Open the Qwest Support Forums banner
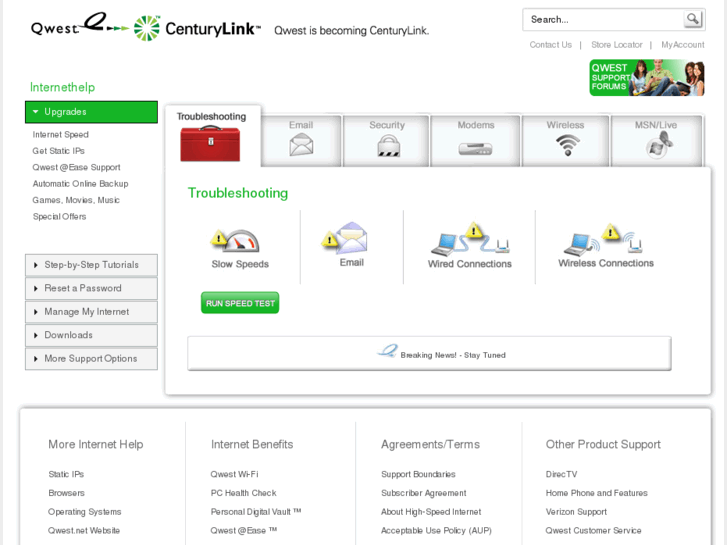Image resolution: width=727 pixels, height=545 pixels. point(647,77)
